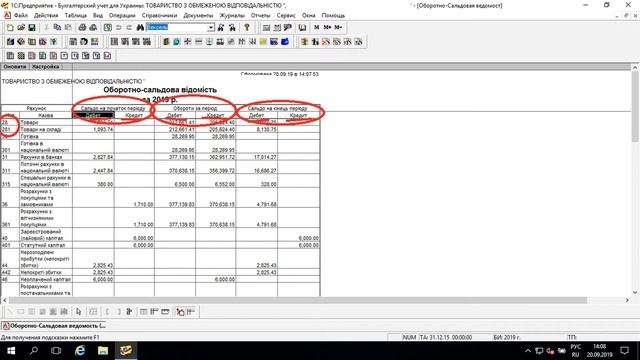Click the Open file folder icon
This screenshot has height=360, width=640.
[x=21, y=28]
